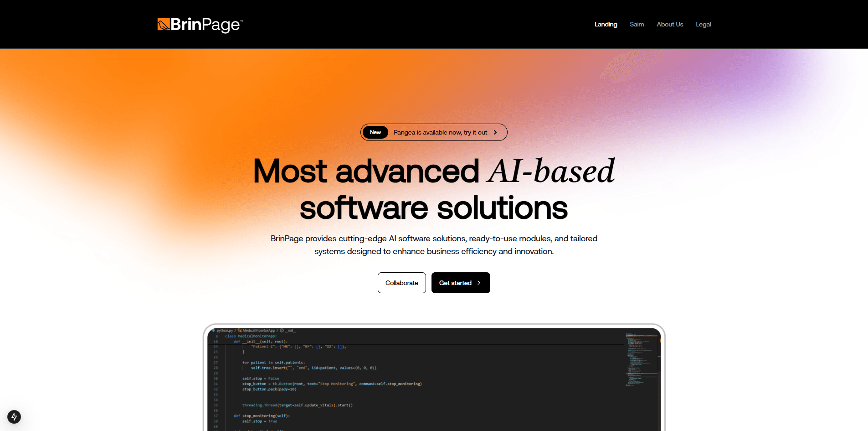Click chevron arrow in Pangea announcement pill
The width and height of the screenshot is (868, 431).
[495, 132]
